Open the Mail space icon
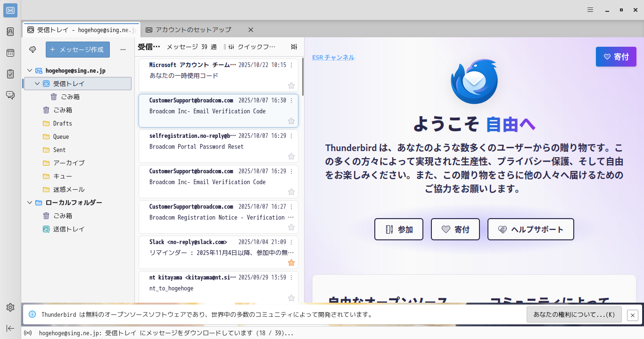Image resolution: width=644 pixels, height=339 pixels. [10, 10]
